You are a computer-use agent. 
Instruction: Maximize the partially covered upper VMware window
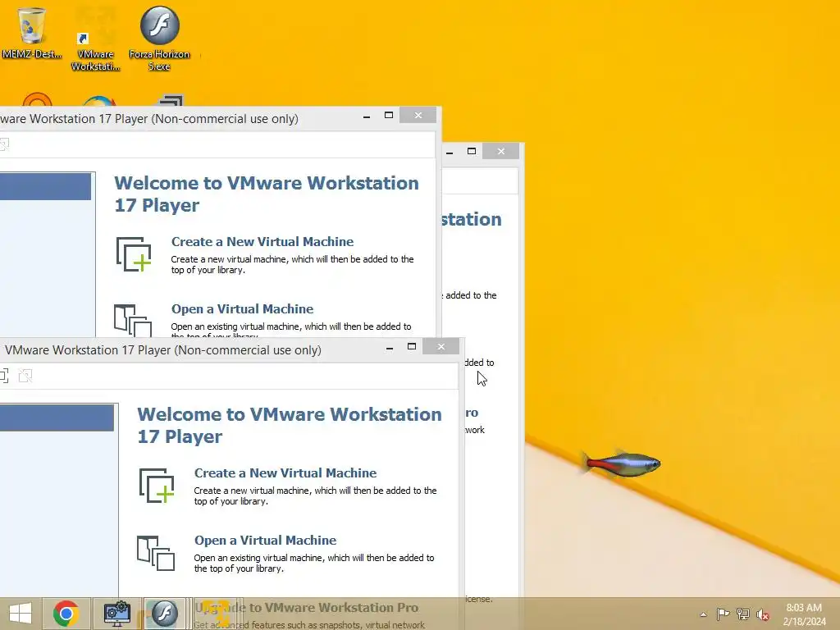389,115
